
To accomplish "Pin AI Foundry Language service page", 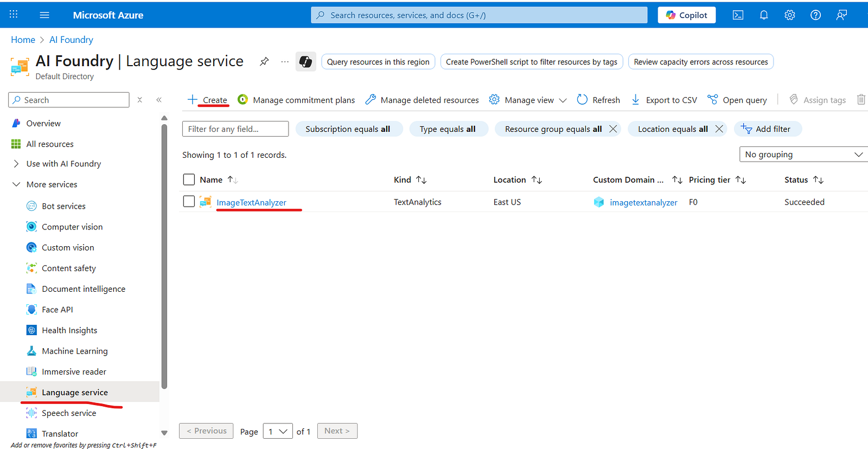I will coord(264,61).
